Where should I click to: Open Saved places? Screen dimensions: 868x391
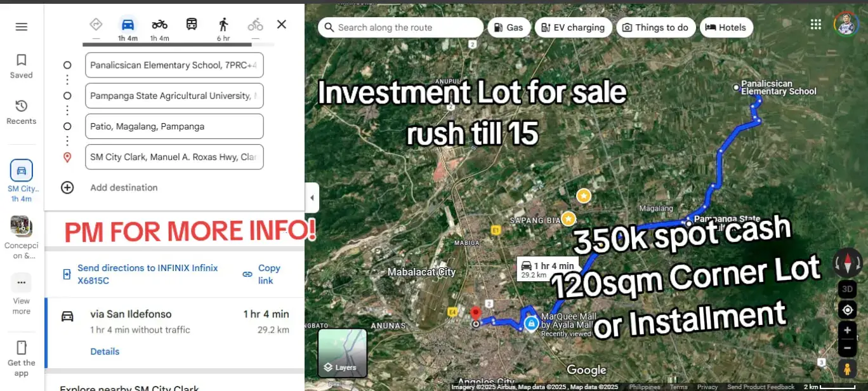21,66
